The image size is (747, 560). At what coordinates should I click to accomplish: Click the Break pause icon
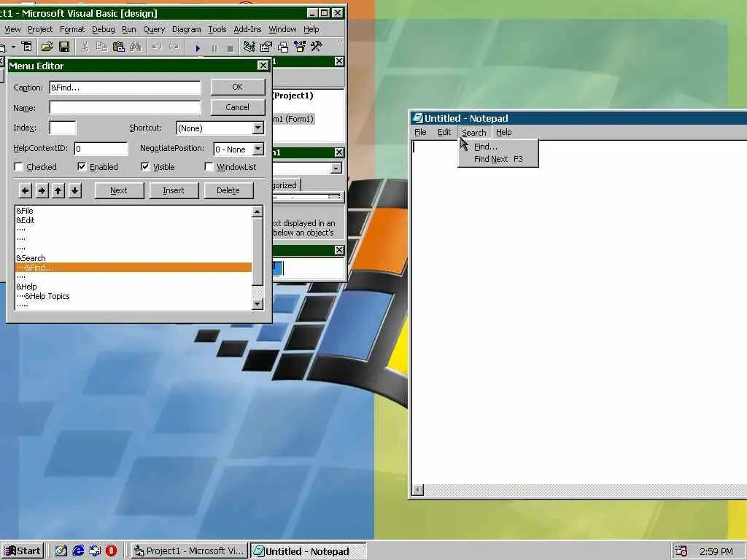pyautogui.click(x=214, y=48)
